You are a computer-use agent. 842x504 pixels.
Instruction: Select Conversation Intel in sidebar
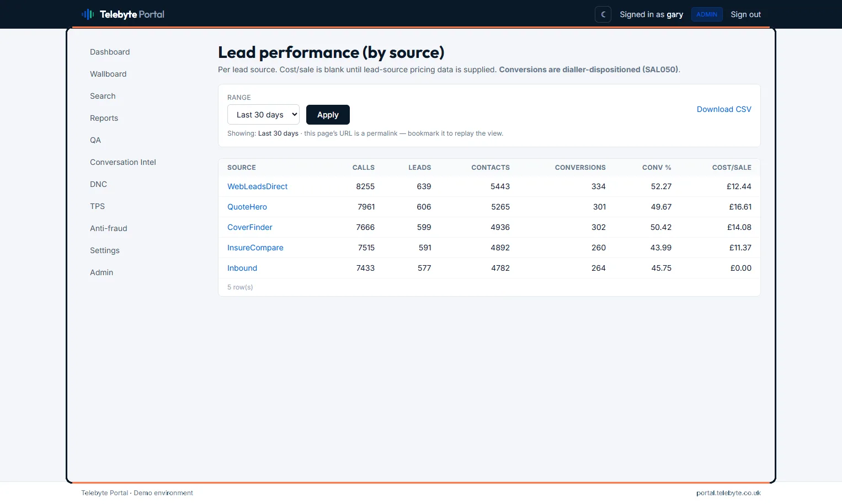tap(123, 162)
